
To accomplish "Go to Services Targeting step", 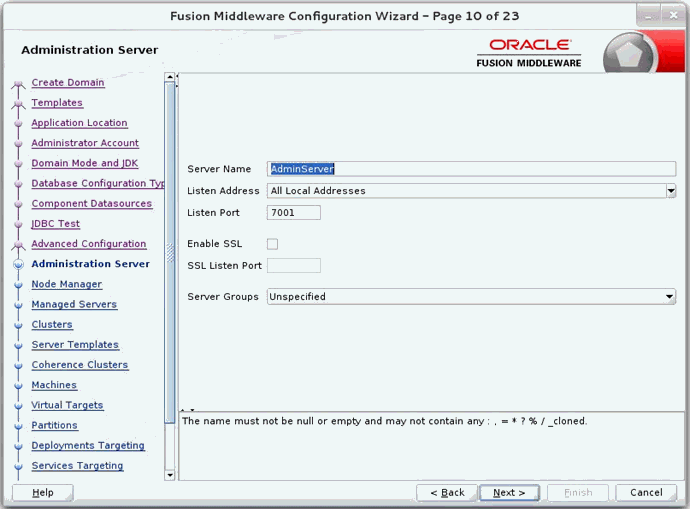I will click(77, 466).
